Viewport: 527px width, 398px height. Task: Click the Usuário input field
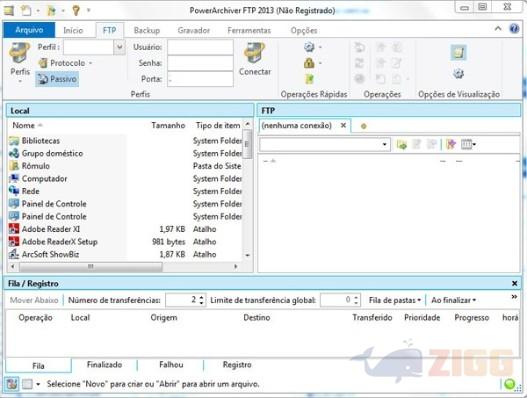click(x=200, y=47)
